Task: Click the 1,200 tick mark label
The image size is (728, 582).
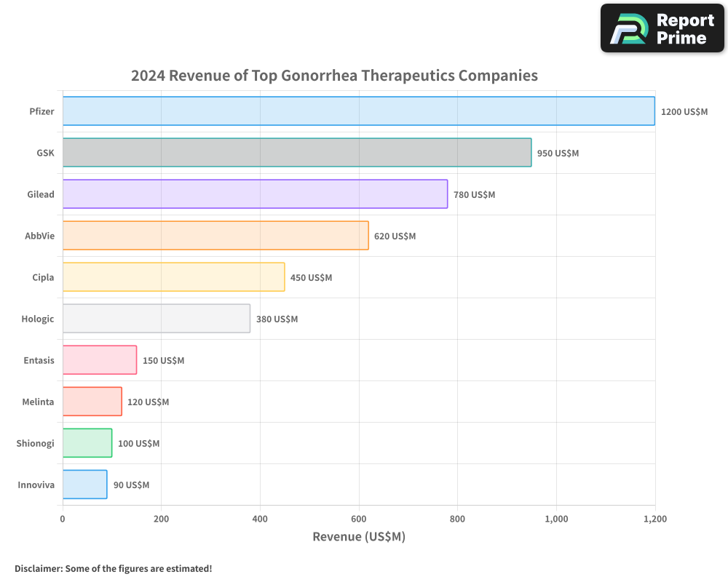Action: 655,519
